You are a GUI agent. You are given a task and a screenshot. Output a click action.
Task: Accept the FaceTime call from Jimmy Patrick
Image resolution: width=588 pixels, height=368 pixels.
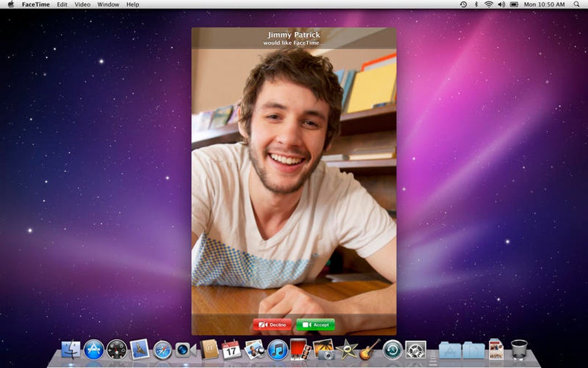click(315, 325)
